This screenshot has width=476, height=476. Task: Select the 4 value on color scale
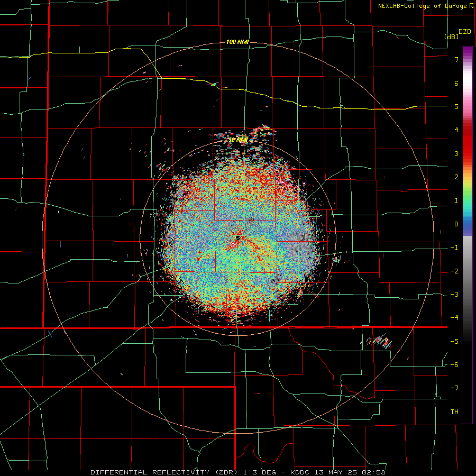pyautogui.click(x=456, y=130)
